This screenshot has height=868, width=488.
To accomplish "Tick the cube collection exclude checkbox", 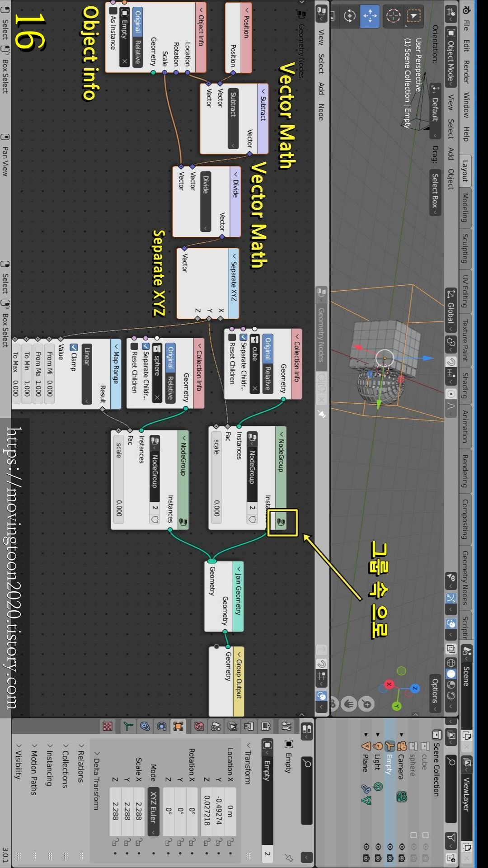I will 425,835.
